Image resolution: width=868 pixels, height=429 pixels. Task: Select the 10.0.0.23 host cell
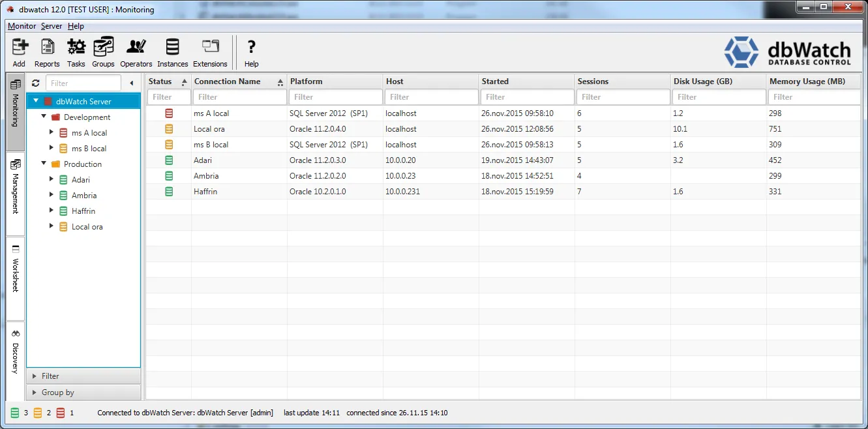pos(431,176)
